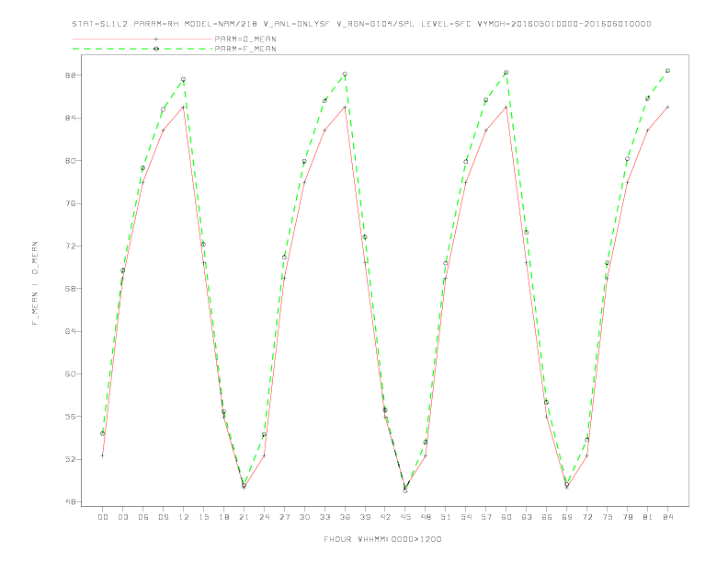The width and height of the screenshot is (728, 563).
Task: Click the F_MEAN circle marker at forecast hour 36
Action: click(345, 75)
